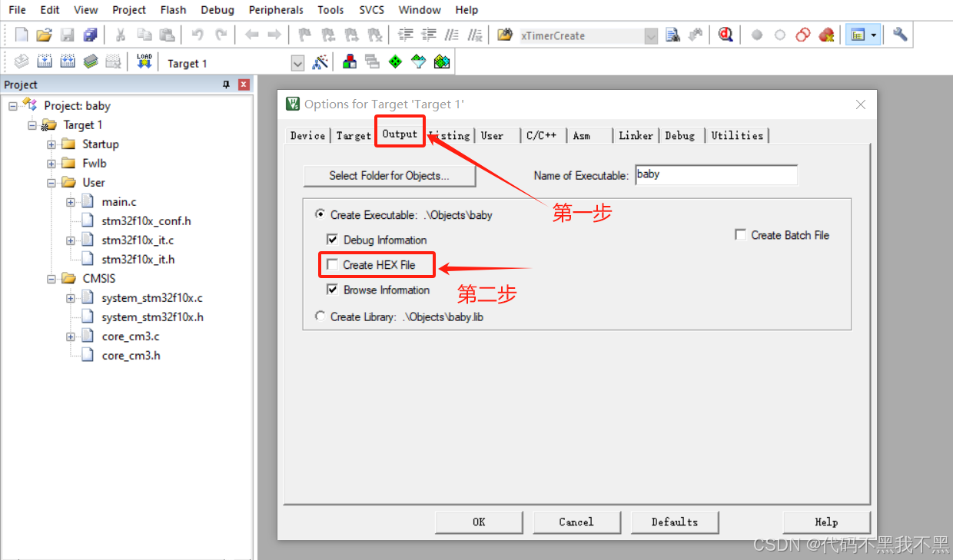Image resolution: width=953 pixels, height=560 pixels.
Task: Click the Batch Build layered icon
Action: (91, 62)
